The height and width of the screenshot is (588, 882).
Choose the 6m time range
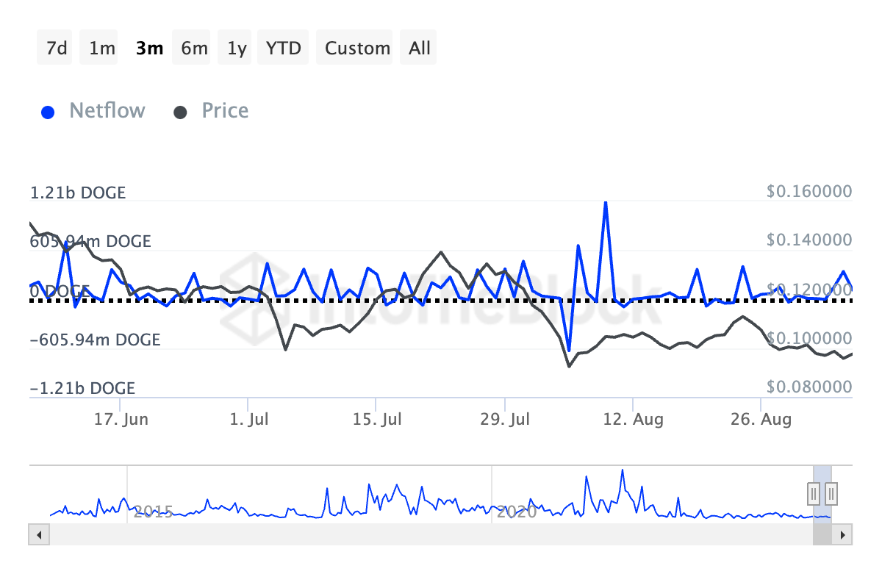click(194, 49)
